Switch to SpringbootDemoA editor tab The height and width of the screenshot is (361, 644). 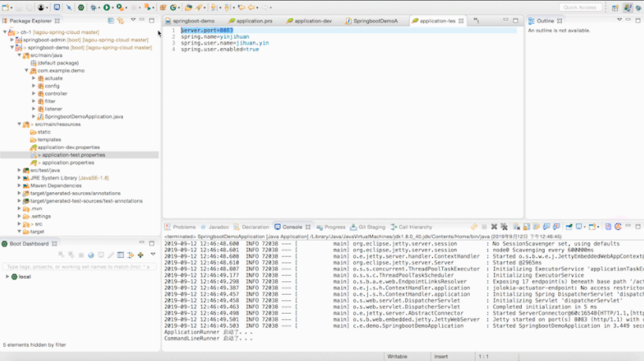[x=372, y=21]
